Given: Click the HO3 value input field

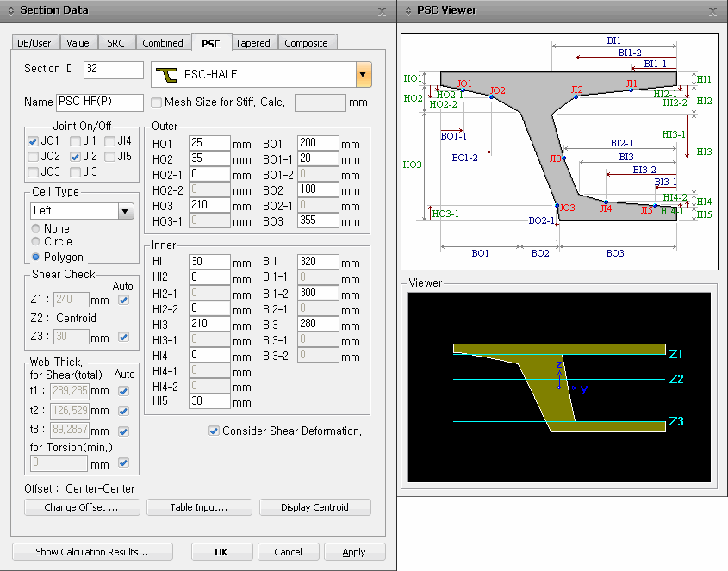Looking at the screenshot, I should pos(209,205).
